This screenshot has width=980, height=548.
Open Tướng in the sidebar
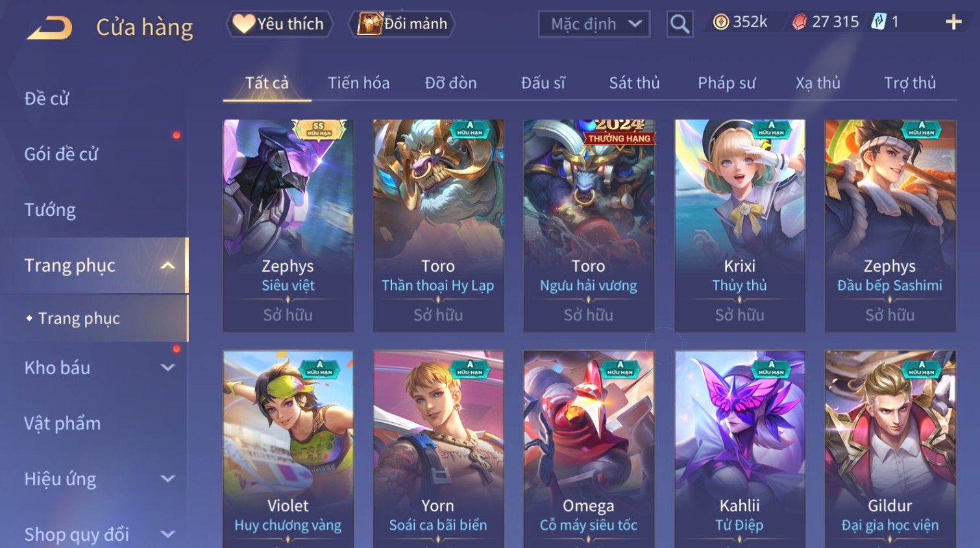pyautogui.click(x=50, y=210)
